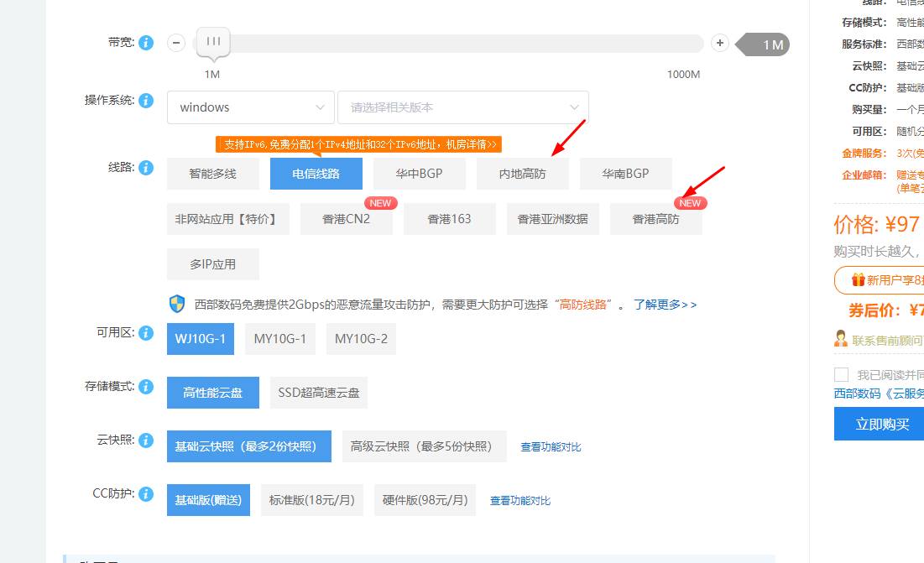Select the 内地高防 line option

[x=522, y=174]
